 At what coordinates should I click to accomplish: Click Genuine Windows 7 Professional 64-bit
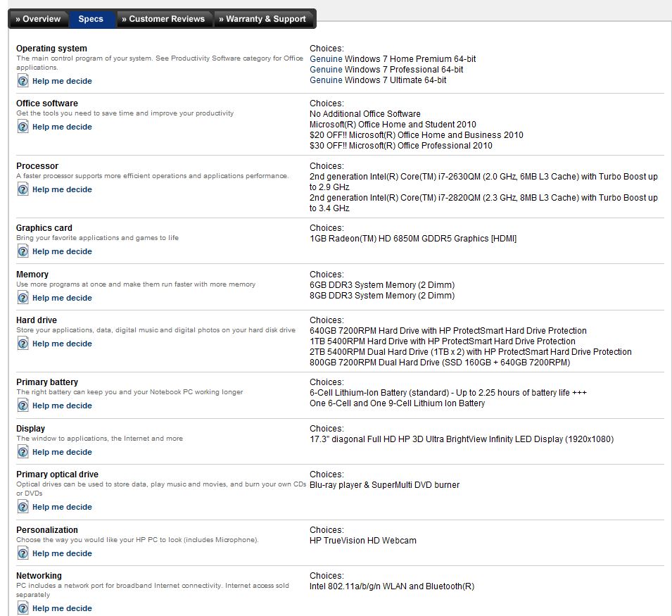[x=386, y=70]
